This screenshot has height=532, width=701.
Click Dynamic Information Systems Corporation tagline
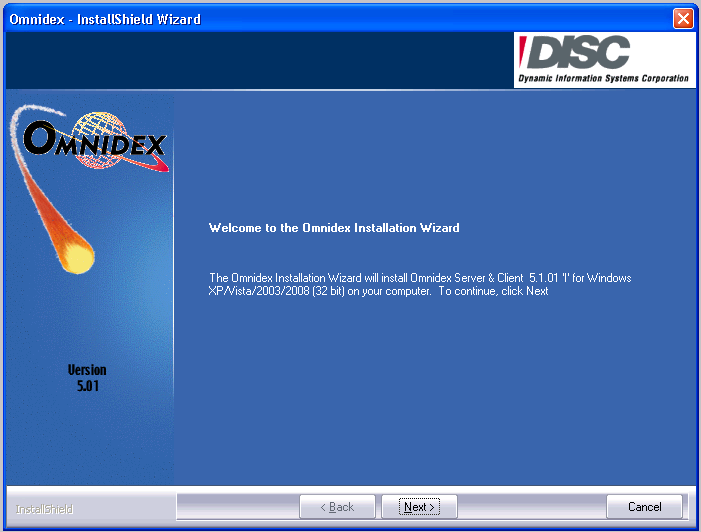[603, 79]
